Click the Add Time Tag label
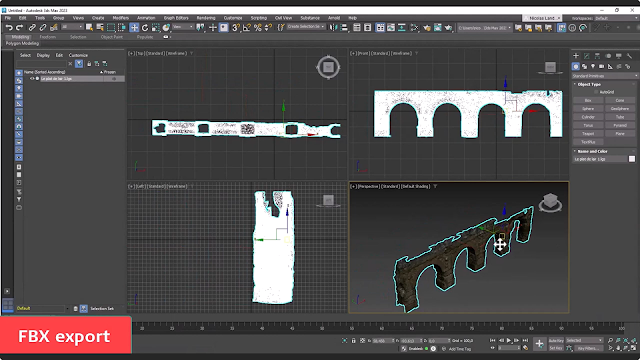This screenshot has width=640, height=360. pos(460,349)
